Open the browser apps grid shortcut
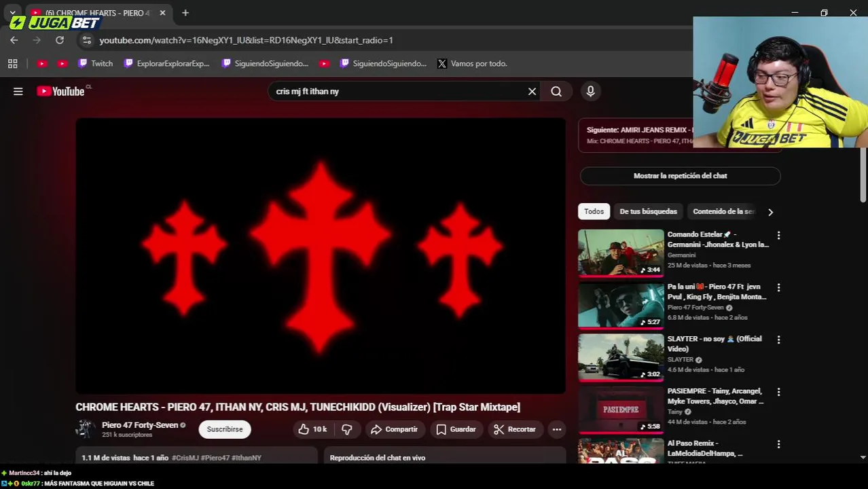 (x=12, y=63)
